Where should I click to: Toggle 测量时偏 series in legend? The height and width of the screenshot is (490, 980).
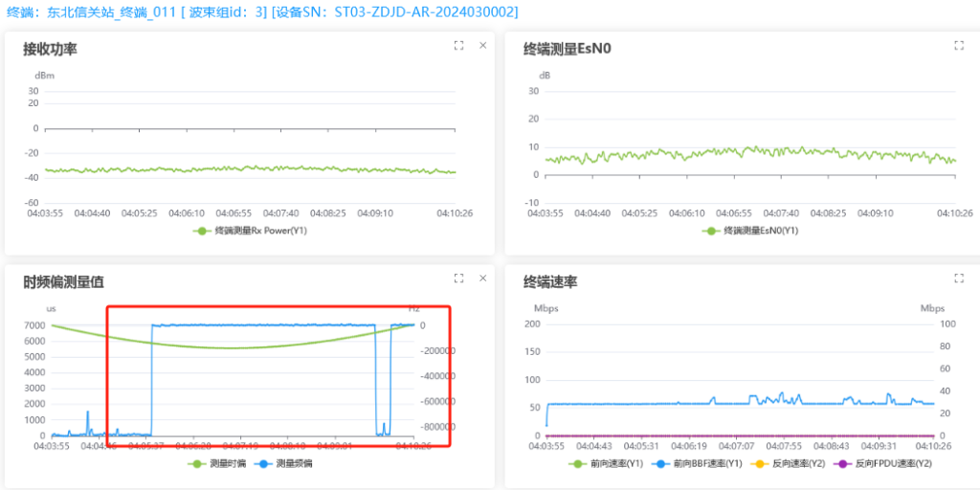point(217,463)
